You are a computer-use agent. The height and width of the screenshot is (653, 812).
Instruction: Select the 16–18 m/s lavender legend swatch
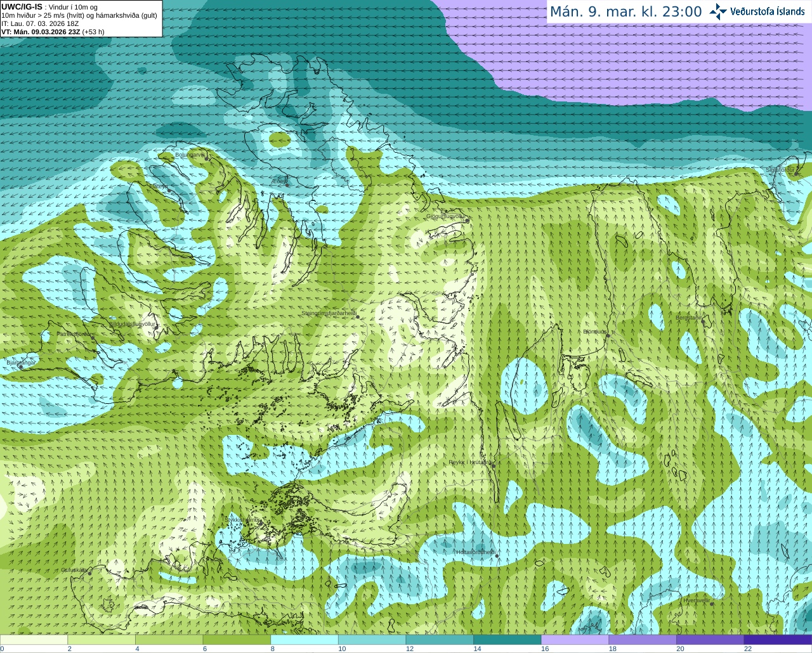click(x=575, y=640)
